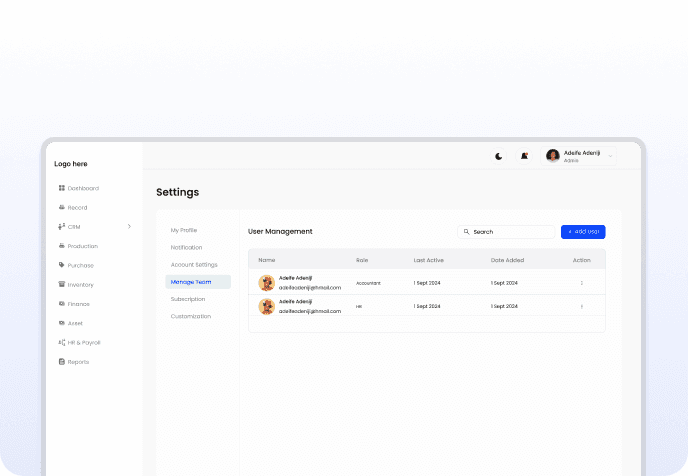
Task: Click the Logo here text
Action: [x=71, y=164]
